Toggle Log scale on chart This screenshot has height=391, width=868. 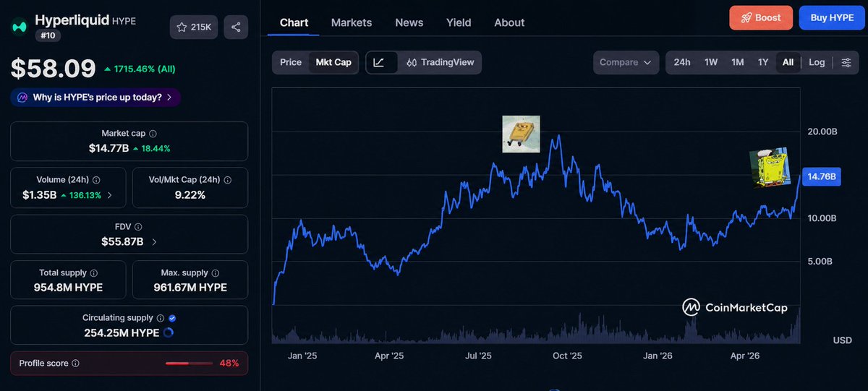tap(817, 62)
